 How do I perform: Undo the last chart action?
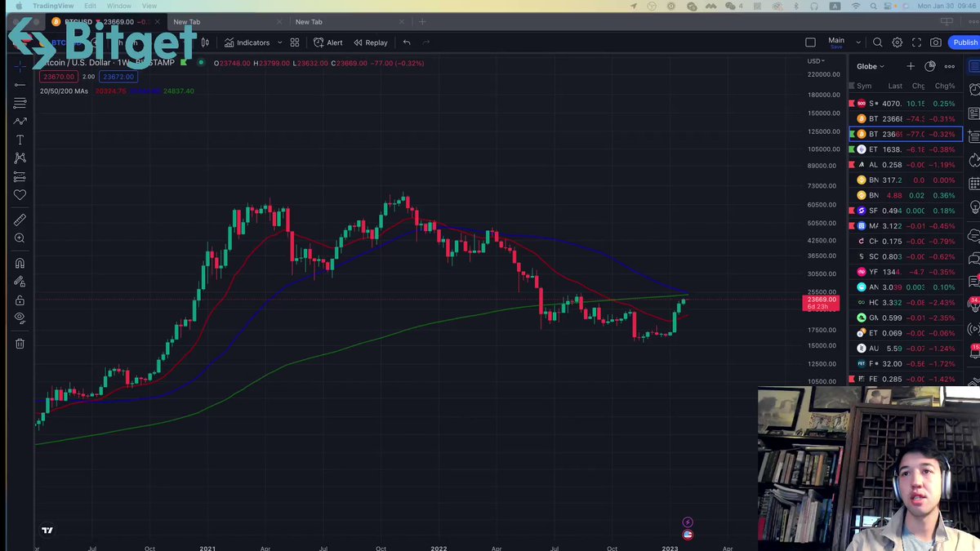pos(407,42)
